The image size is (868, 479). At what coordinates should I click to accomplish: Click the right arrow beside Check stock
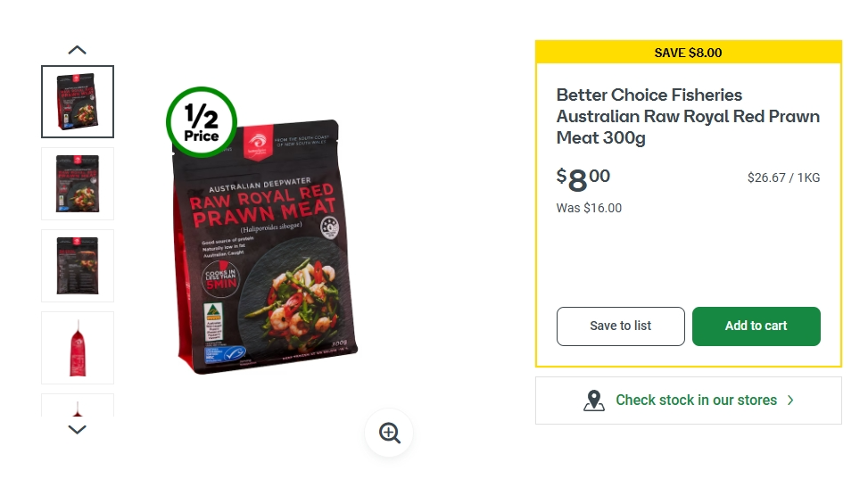click(790, 400)
